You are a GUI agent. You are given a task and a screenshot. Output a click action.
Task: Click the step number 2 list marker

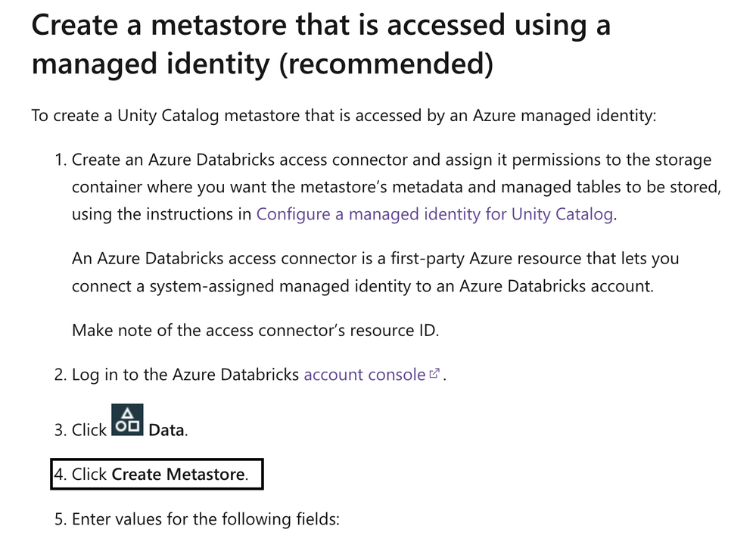click(60, 375)
